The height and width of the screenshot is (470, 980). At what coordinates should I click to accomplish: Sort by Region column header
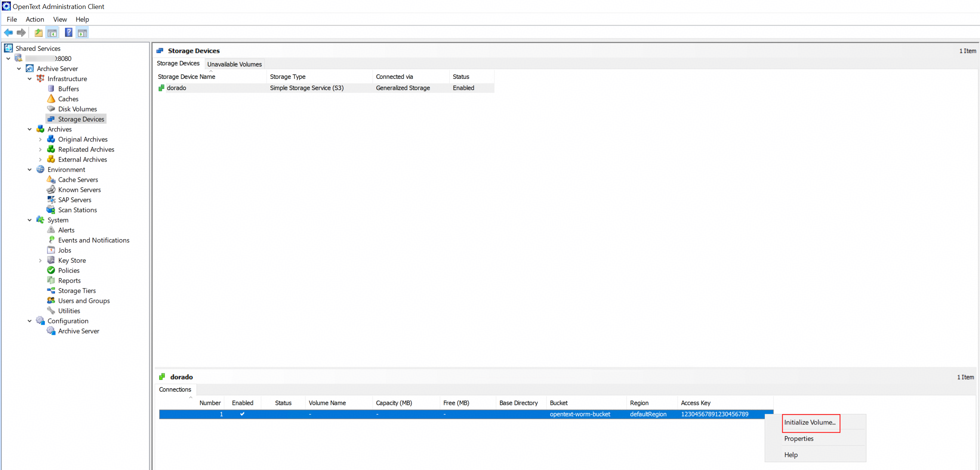(x=652, y=403)
